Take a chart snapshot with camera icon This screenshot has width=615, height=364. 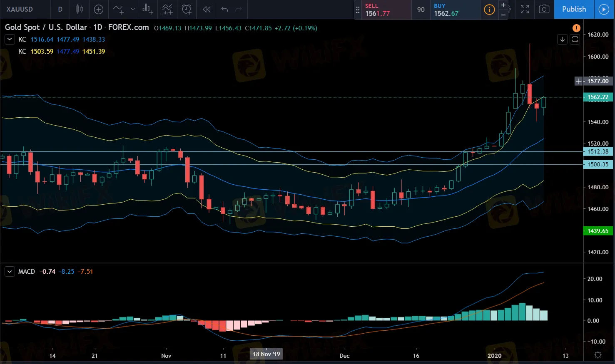(x=544, y=9)
